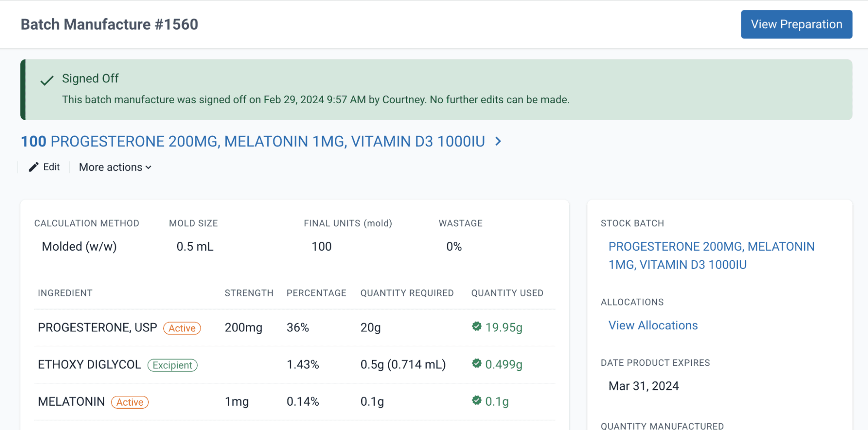Click the 19.95g quantity used value
The image size is (868, 430).
coord(504,327)
